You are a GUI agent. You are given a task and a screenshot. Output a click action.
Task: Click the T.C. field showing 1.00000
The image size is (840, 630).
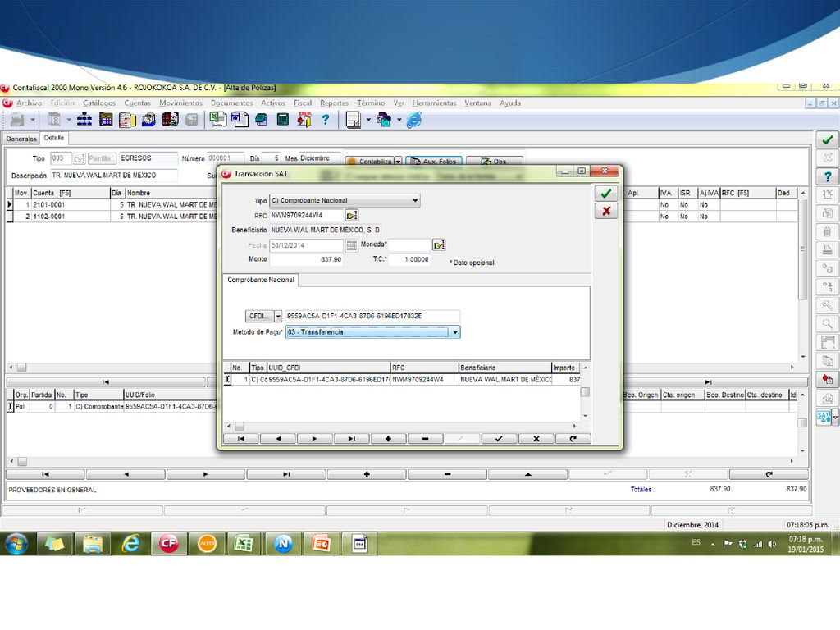pyautogui.click(x=410, y=259)
